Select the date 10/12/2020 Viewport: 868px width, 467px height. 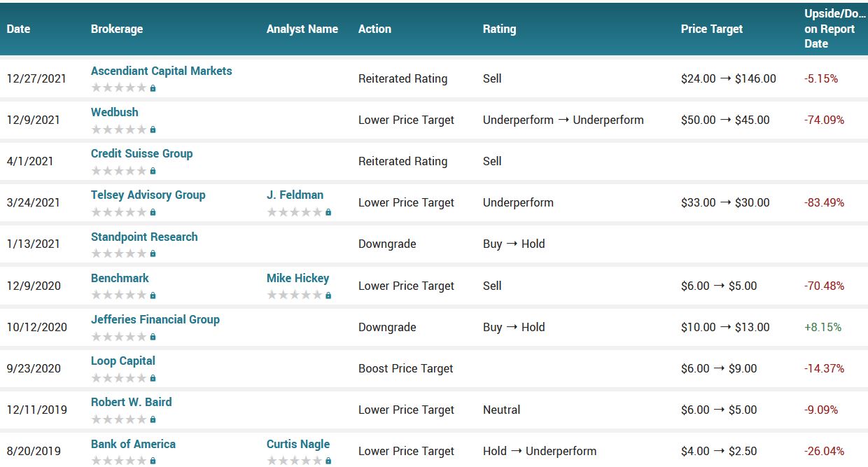pos(37,327)
